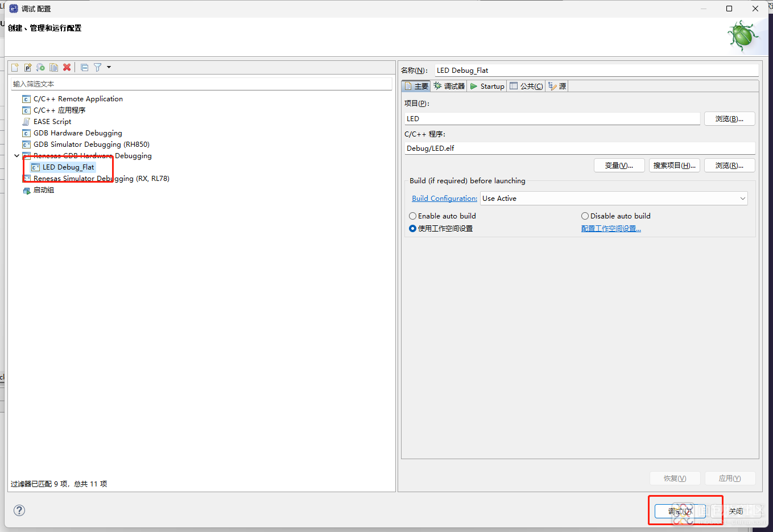Switch to the 调试器 tab

pos(449,86)
